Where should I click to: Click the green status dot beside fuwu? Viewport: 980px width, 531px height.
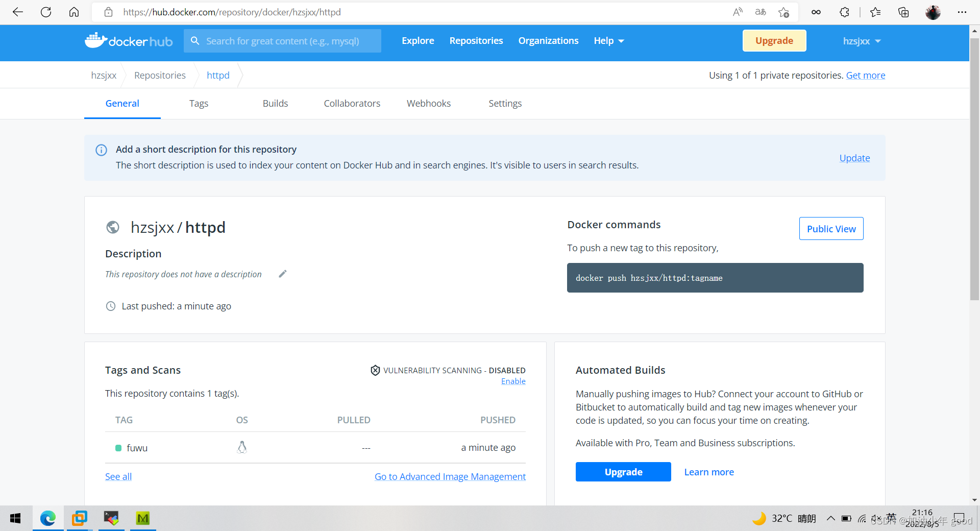pos(118,448)
